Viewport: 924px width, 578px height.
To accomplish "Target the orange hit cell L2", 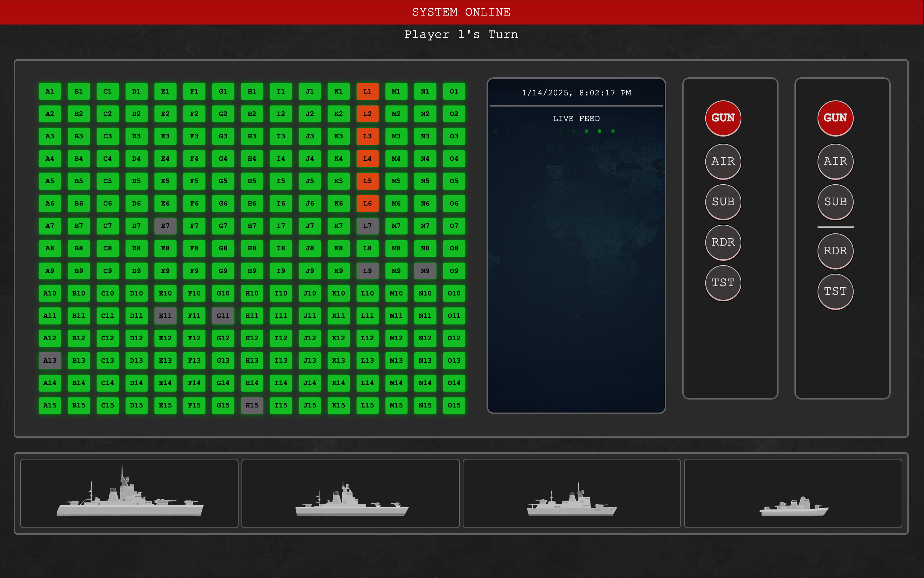I will [x=367, y=114].
